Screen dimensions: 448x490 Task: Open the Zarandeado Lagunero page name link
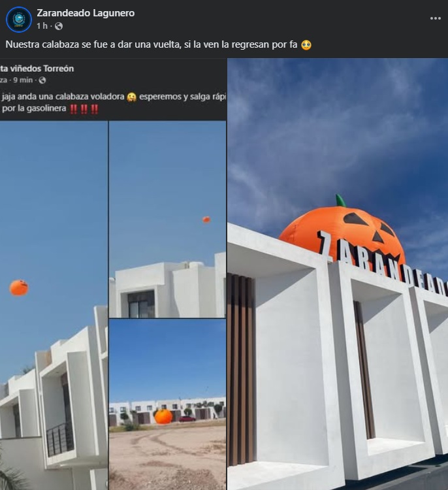[x=86, y=13]
